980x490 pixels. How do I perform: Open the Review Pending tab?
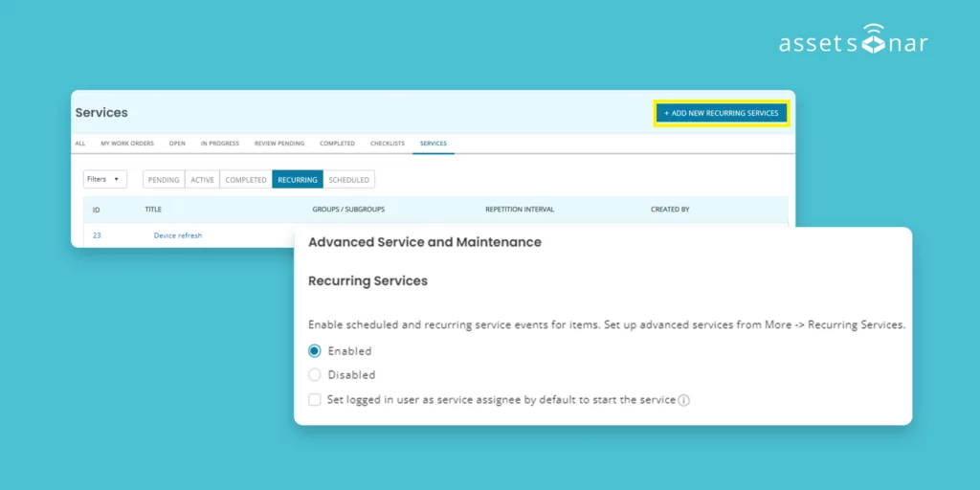click(279, 144)
